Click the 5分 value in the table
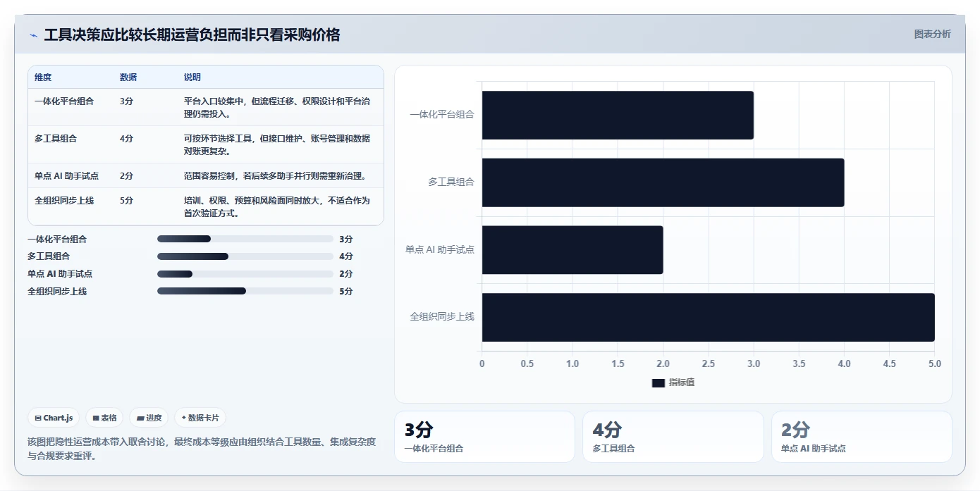This screenshot has height=491, width=980. pos(126,201)
